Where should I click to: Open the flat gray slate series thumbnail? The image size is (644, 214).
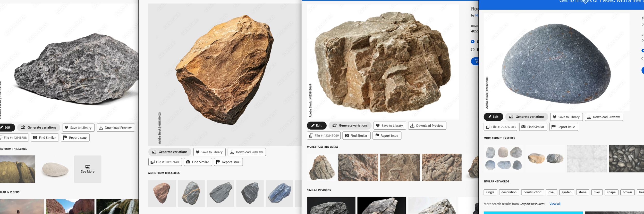point(221,194)
